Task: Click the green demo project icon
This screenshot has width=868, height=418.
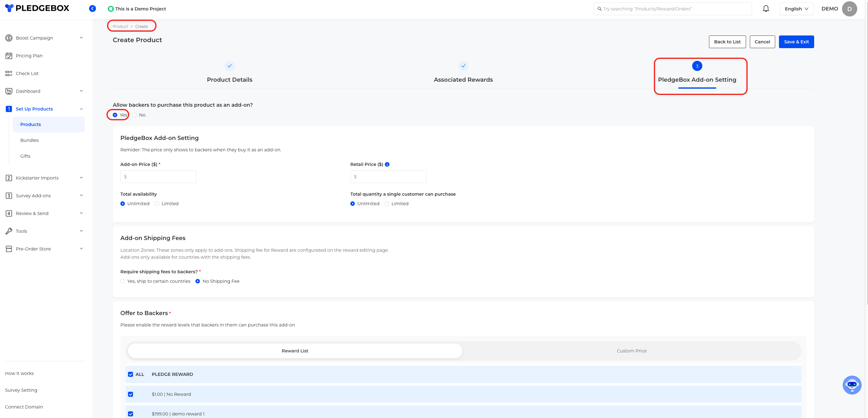Action: pyautogui.click(x=111, y=9)
